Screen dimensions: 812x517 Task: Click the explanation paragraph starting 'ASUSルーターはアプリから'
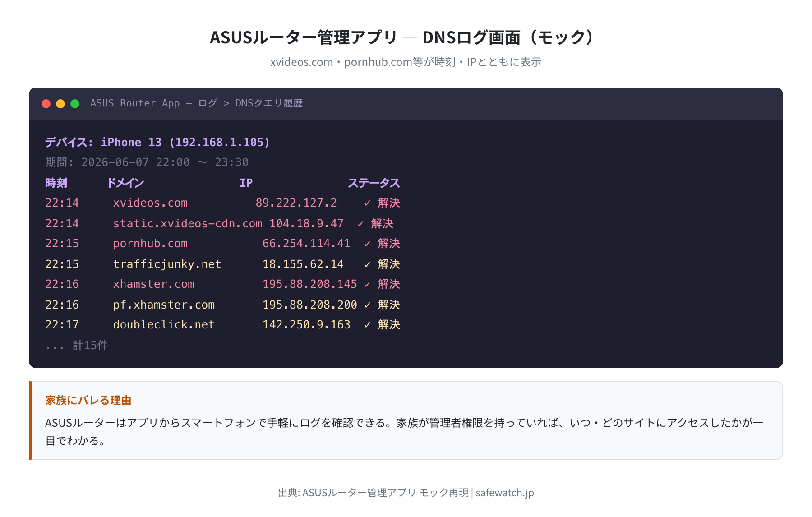[404, 432]
